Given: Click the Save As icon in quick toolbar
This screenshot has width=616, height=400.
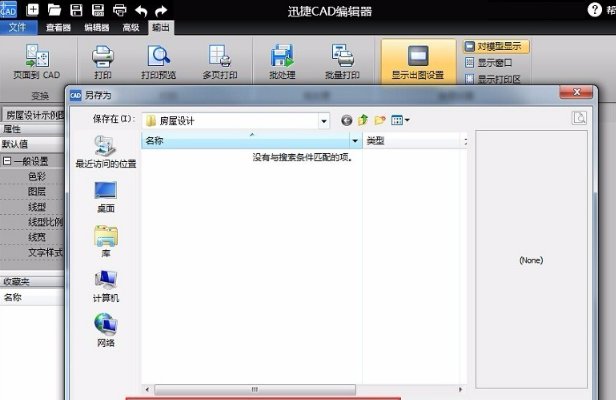Looking at the screenshot, I should (x=98, y=9).
